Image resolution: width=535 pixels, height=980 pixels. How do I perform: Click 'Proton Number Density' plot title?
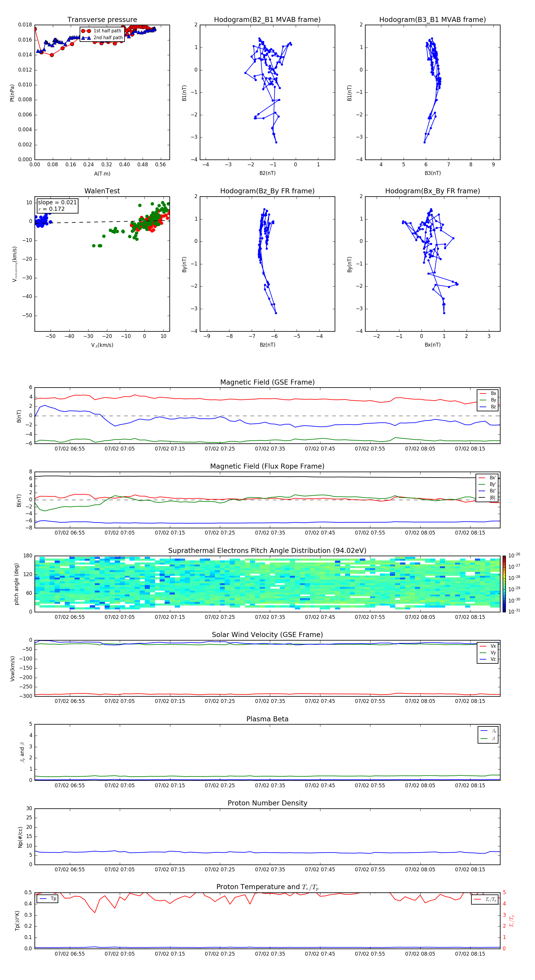point(267,804)
